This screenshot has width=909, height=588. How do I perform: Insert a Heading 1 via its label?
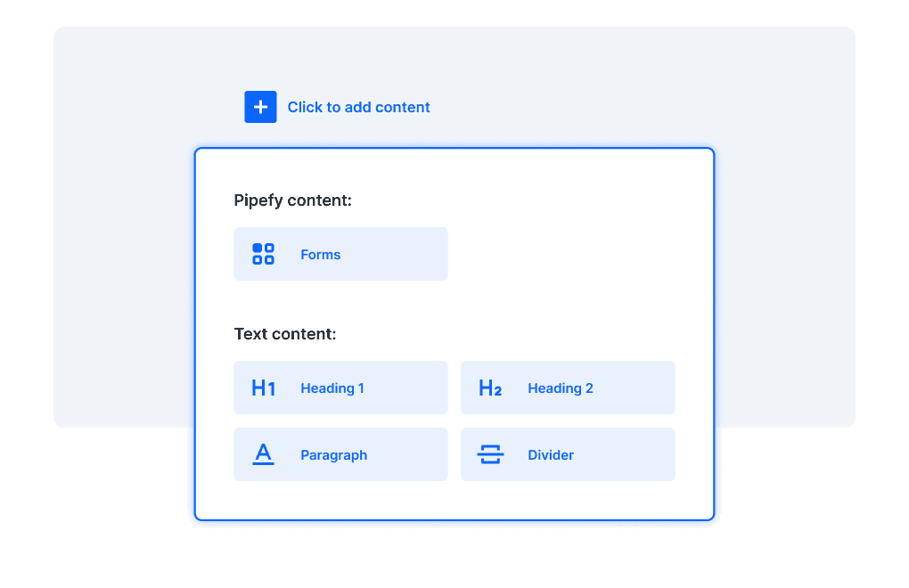point(332,388)
